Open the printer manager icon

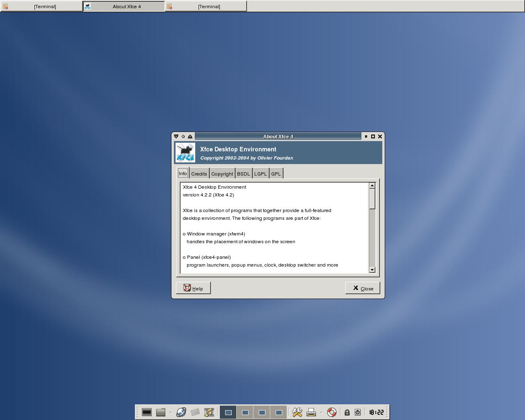point(311,412)
